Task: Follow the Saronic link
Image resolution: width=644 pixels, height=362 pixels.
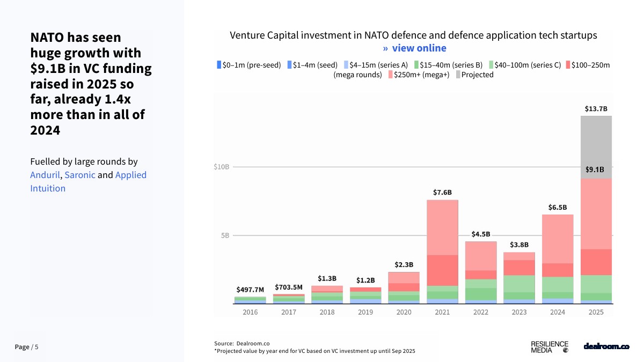Action: point(79,175)
